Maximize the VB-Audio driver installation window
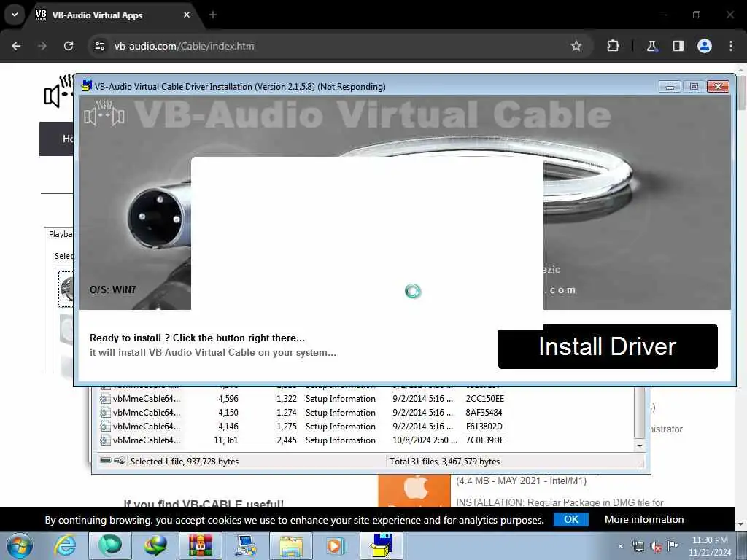Viewport: 747px width, 560px height. [x=694, y=86]
